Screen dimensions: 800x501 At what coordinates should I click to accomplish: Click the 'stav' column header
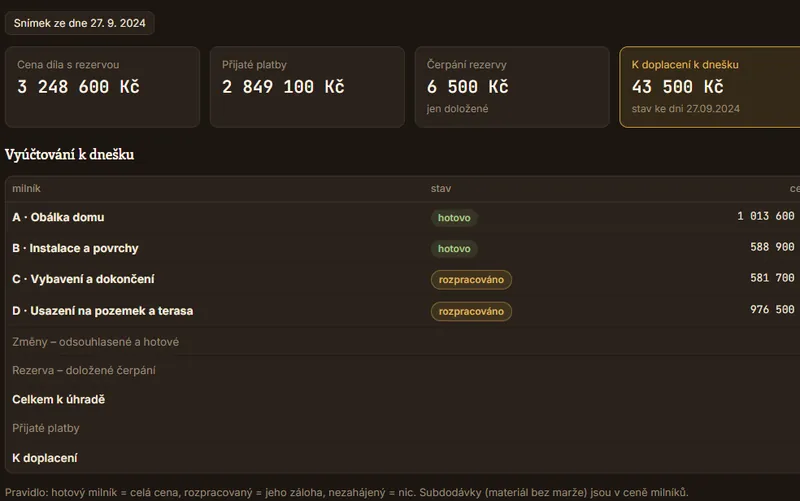[441, 188]
